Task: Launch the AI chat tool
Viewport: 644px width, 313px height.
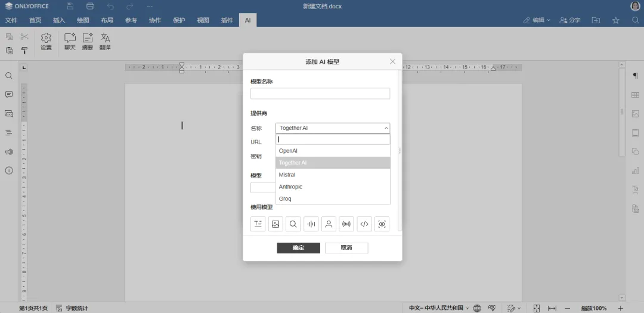Action: pyautogui.click(x=70, y=42)
